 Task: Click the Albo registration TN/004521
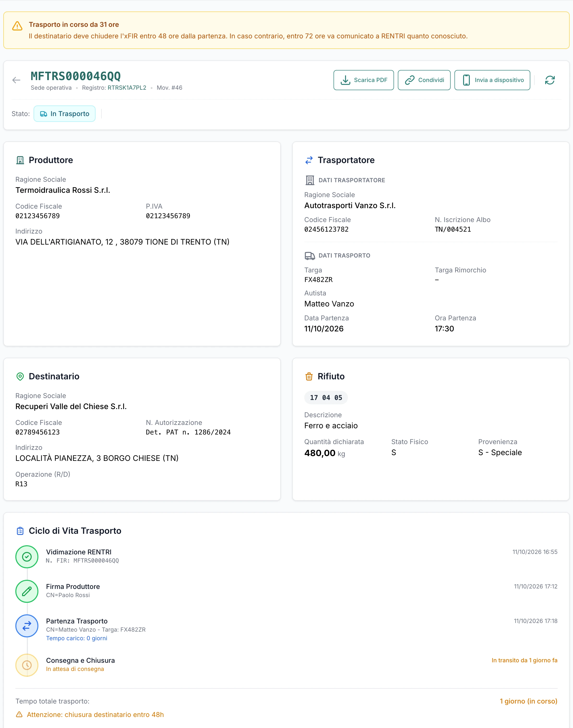point(453,229)
